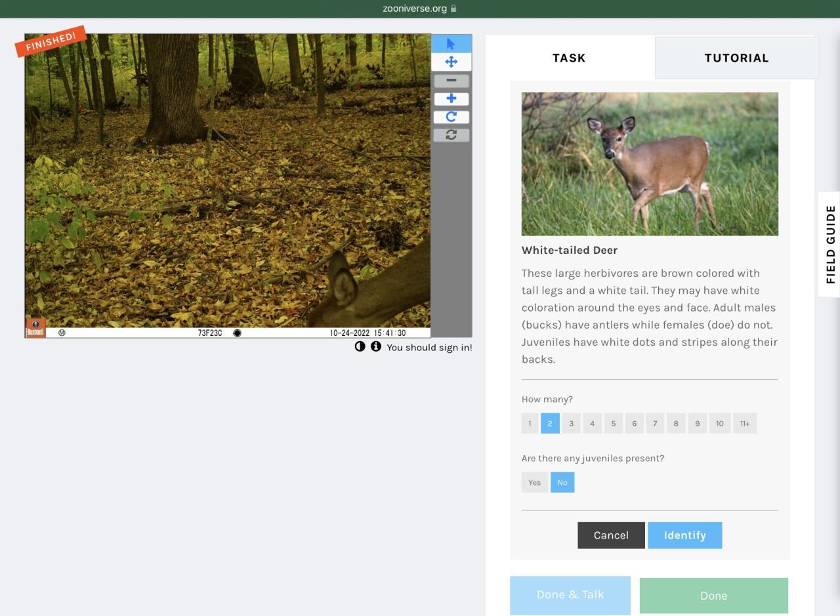Select 4 for how many
Image resolution: width=840 pixels, height=616 pixels.
point(592,423)
